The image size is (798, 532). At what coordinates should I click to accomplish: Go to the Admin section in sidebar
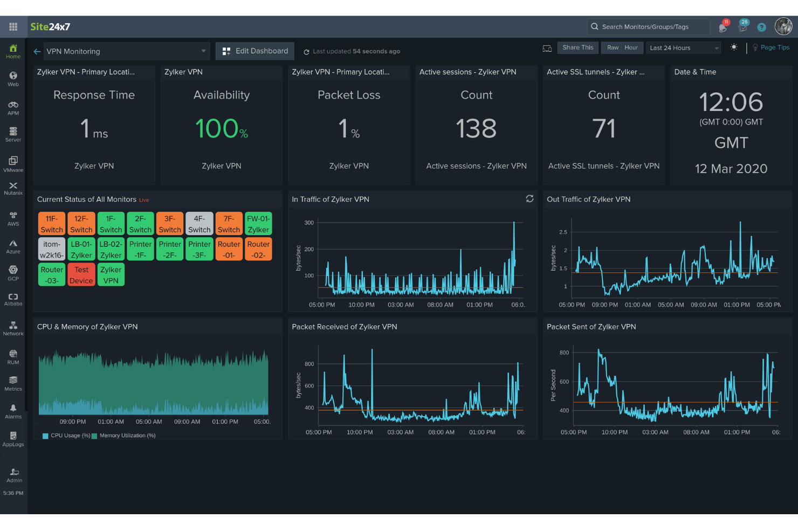[13, 474]
